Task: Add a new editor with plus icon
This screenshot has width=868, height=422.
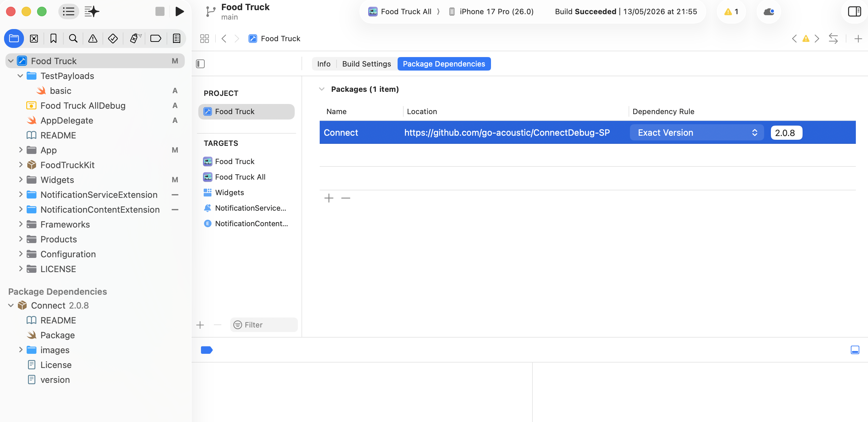Action: point(858,38)
